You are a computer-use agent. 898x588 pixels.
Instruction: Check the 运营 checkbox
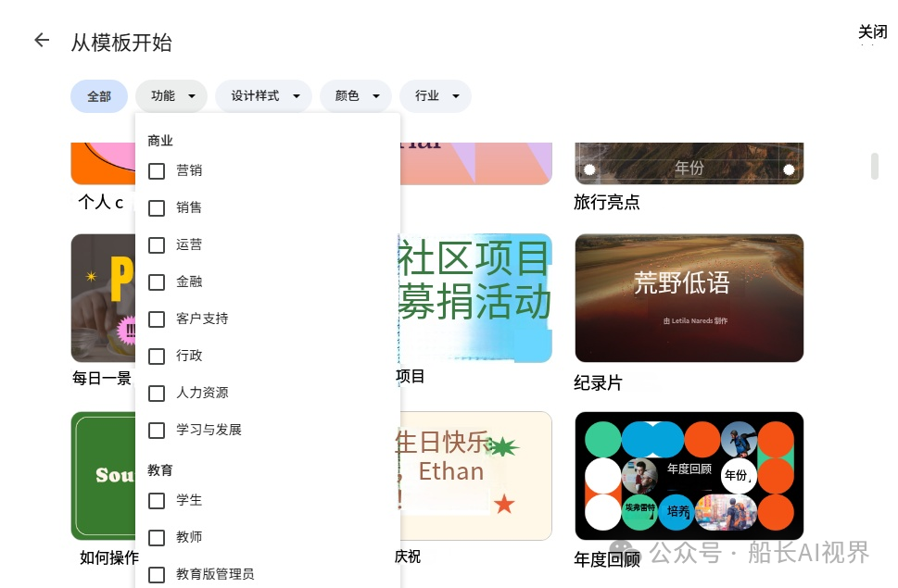click(157, 244)
